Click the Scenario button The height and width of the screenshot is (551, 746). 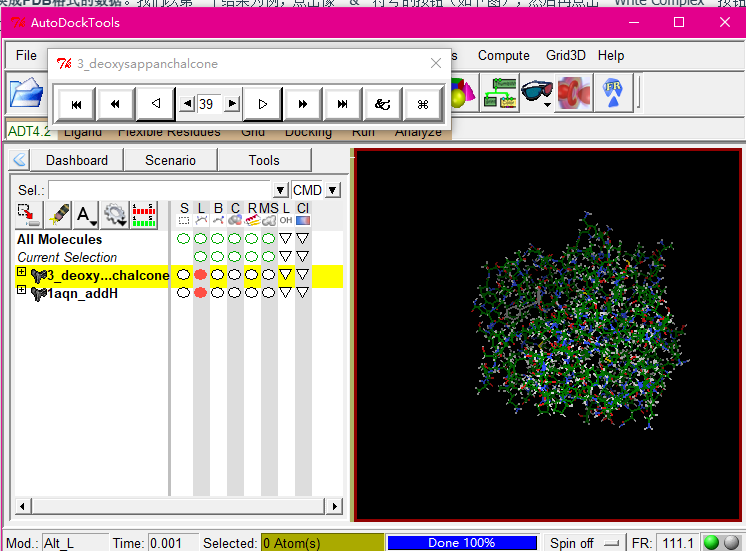pyautogui.click(x=170, y=160)
